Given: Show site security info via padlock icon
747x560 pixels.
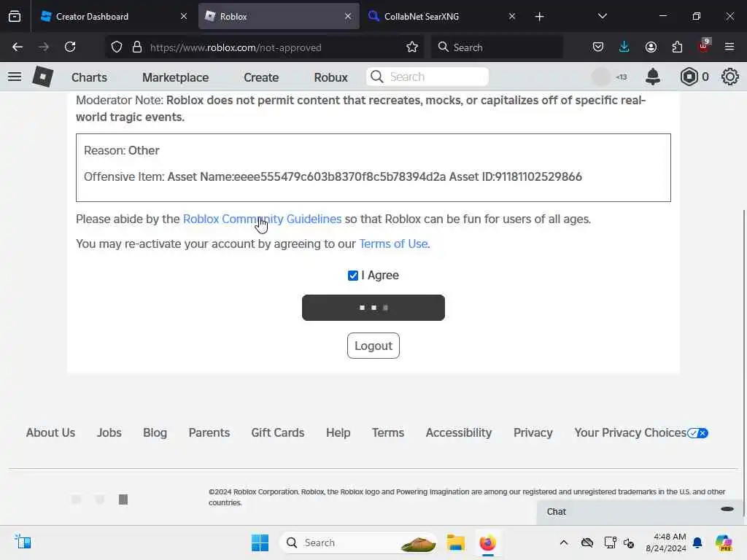Looking at the screenshot, I should coord(137,47).
